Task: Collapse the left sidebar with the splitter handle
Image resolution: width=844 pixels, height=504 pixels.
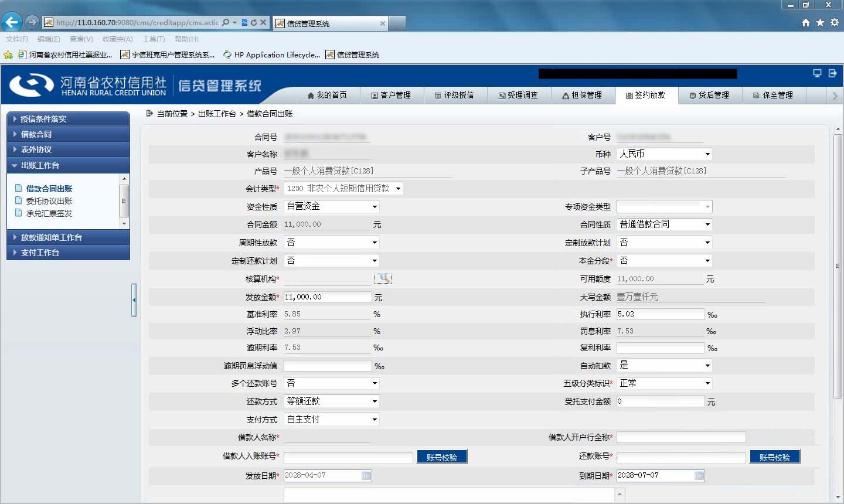Action: click(x=134, y=300)
